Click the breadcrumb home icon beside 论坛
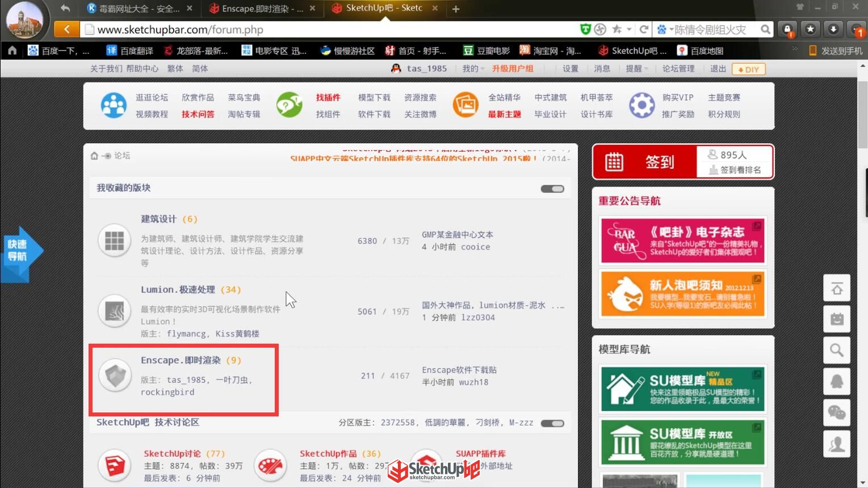The image size is (868, 488). pyautogui.click(x=94, y=156)
